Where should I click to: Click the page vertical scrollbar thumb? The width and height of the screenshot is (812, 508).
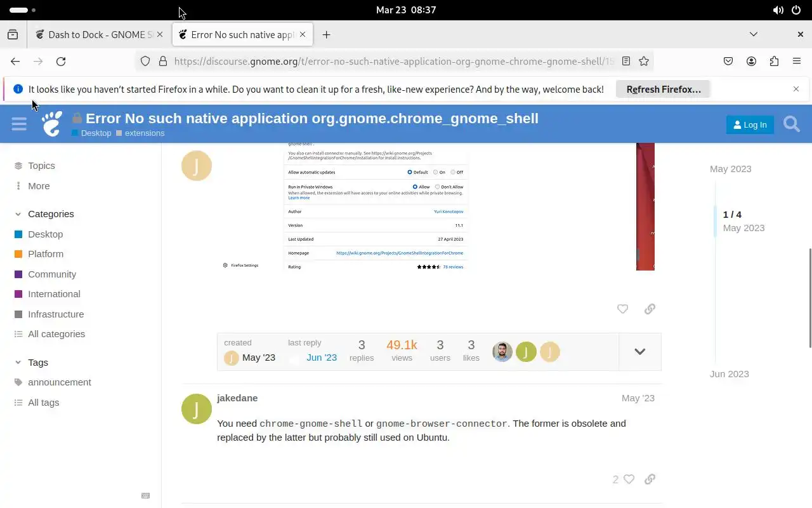click(809, 298)
